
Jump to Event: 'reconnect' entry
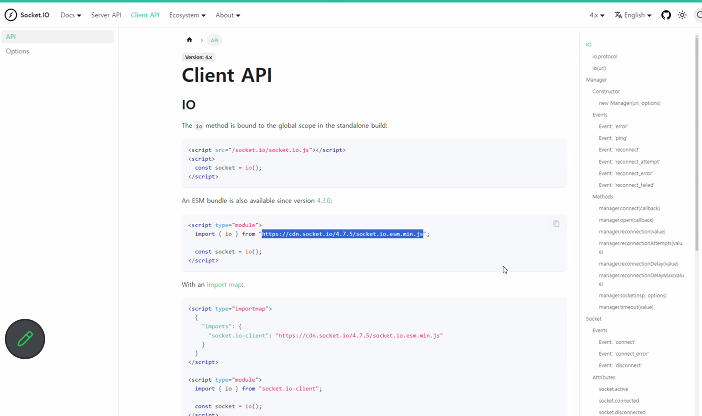pos(619,150)
